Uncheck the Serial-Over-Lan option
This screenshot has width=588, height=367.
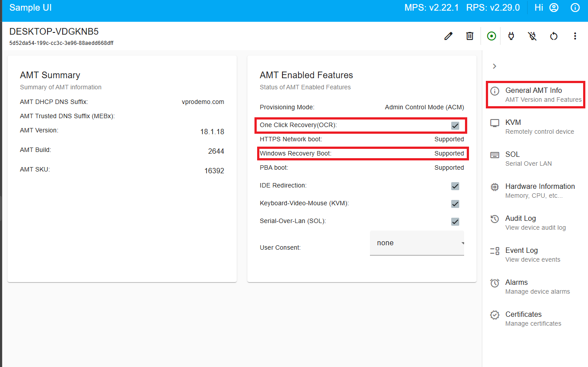455,221
